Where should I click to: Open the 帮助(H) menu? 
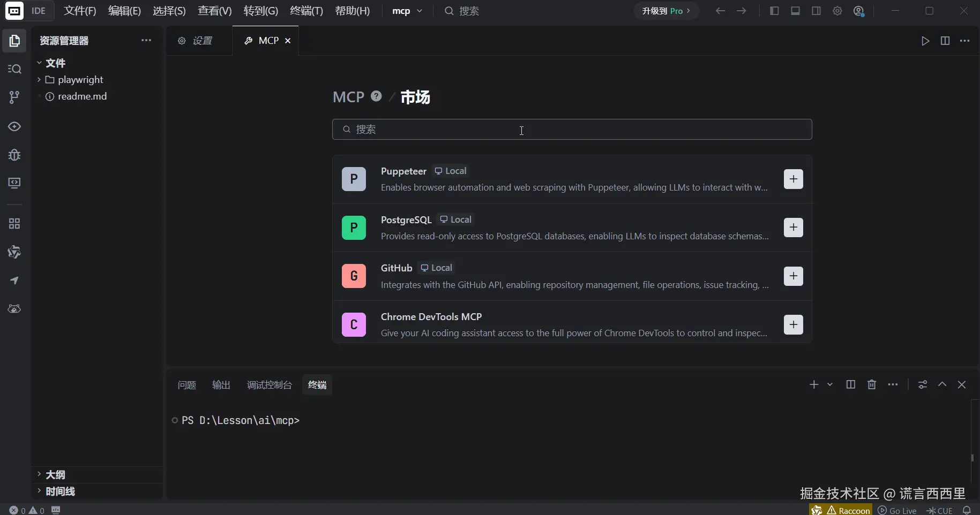pos(353,11)
